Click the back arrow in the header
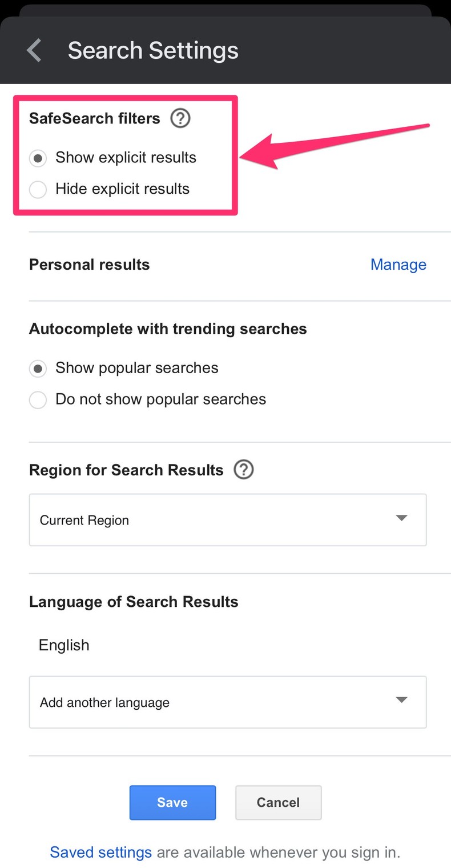Viewport: 451px width, 868px height. point(33,50)
